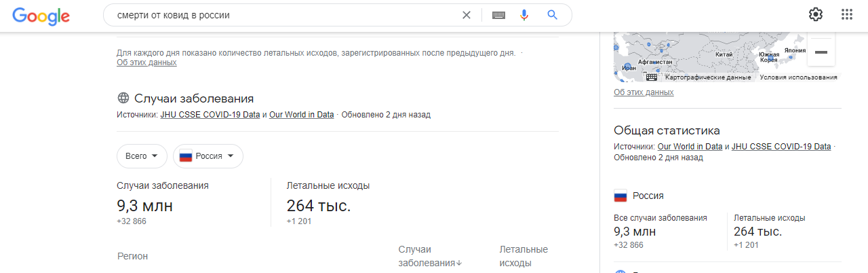The height and width of the screenshot is (273, 868).
Task: Open the on-screen keyboard input tool
Action: (498, 15)
